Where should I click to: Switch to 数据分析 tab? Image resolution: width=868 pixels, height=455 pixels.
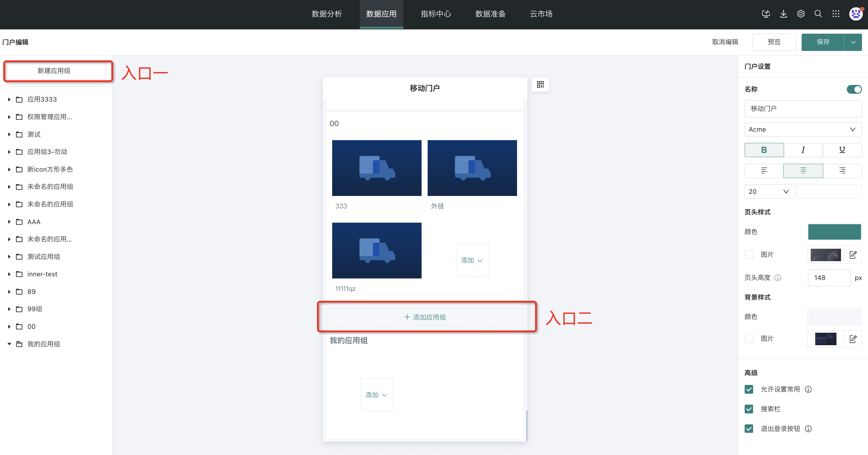(x=326, y=14)
